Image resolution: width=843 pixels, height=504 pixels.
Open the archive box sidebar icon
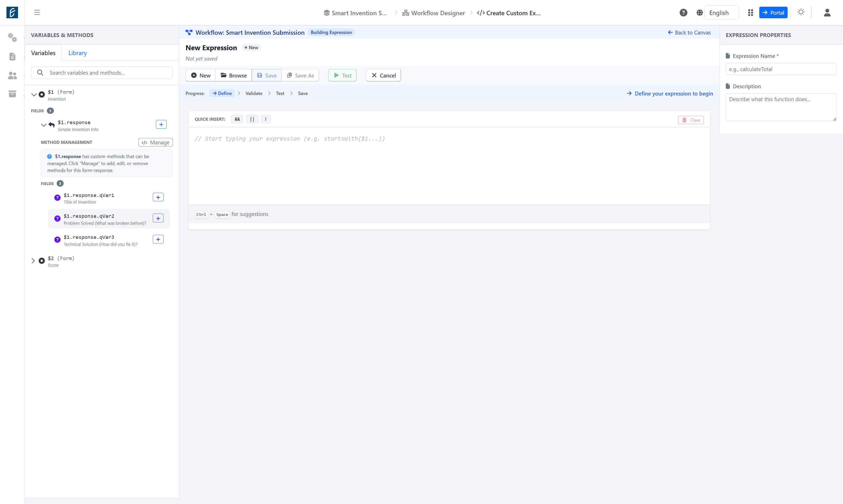click(12, 94)
